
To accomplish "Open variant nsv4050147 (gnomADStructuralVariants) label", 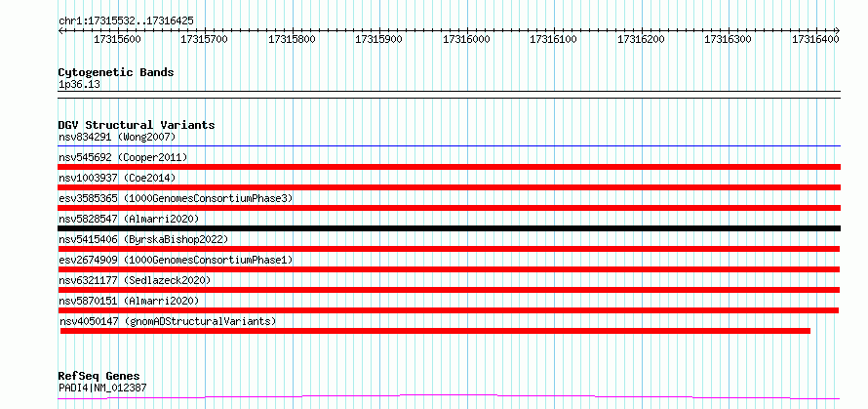I will click(x=168, y=321).
